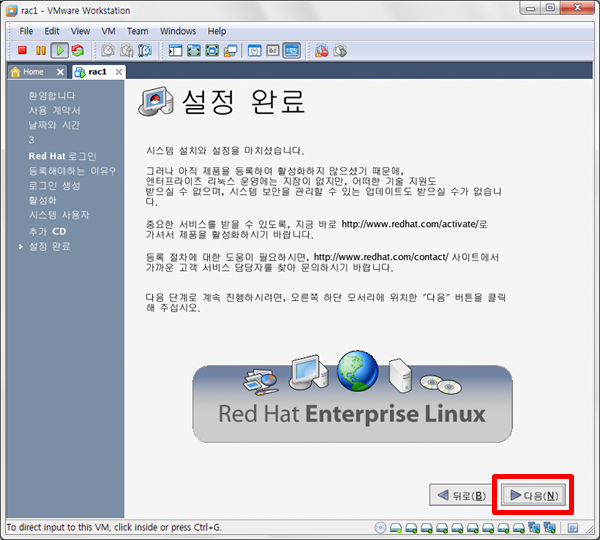Select 날짜와 시간 in the sidebar
Image resolution: width=600 pixels, height=540 pixels.
click(54, 125)
